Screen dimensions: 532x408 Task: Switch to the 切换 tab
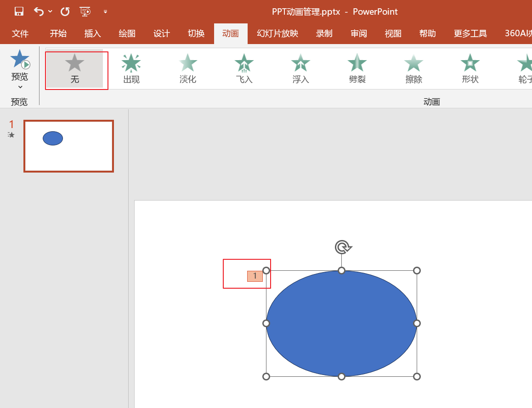(196, 34)
